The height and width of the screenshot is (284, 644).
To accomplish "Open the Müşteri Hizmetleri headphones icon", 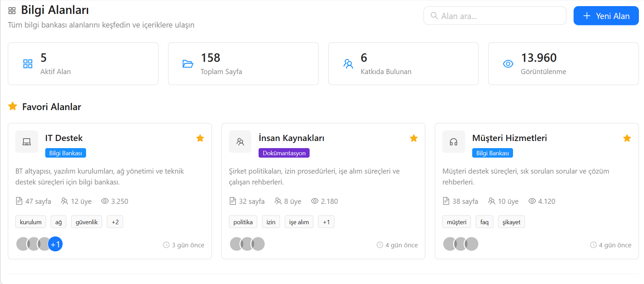I will click(x=453, y=142).
